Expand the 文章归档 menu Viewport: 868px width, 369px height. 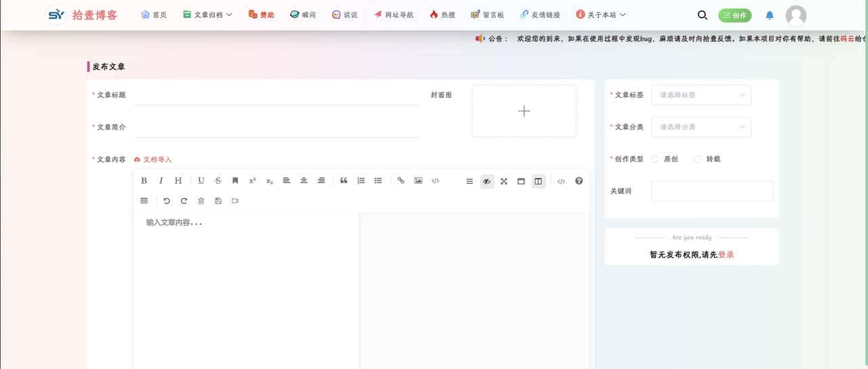(208, 14)
